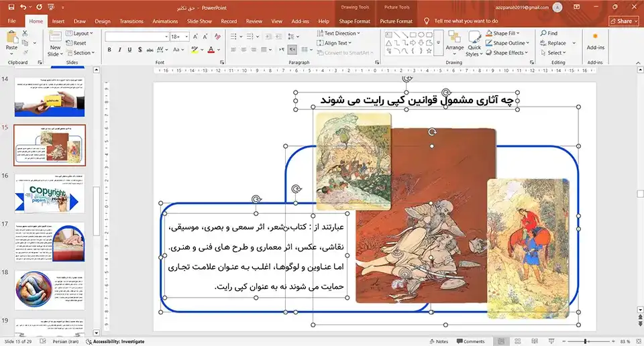The image size is (644, 346).
Task: Fit slide to current window icon
Action: (638, 341)
